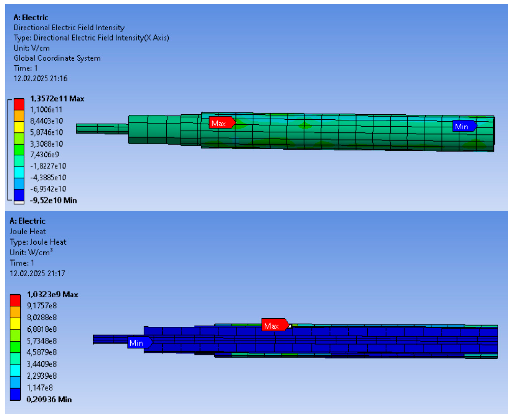513x420 pixels.
Task: Click the Unit: V/cm label
Action: point(31,48)
